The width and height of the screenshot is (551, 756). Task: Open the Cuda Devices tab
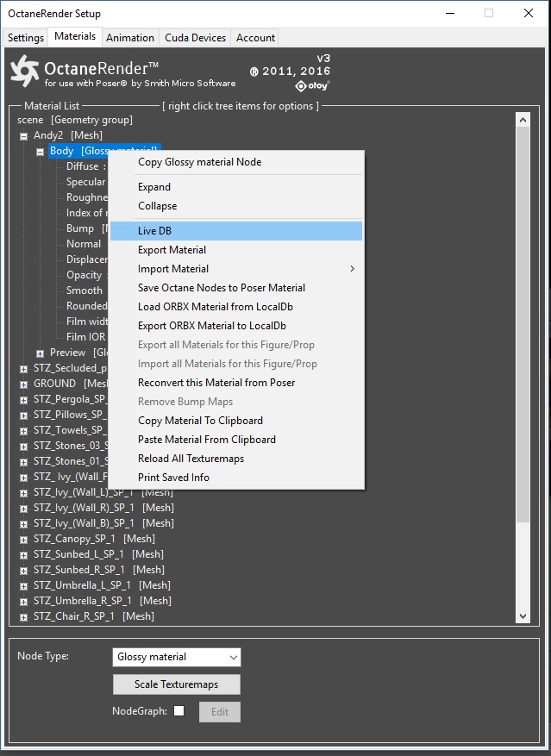(x=195, y=38)
